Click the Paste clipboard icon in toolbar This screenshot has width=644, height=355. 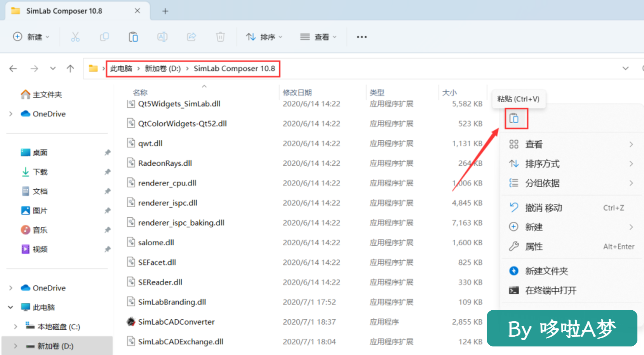point(133,37)
